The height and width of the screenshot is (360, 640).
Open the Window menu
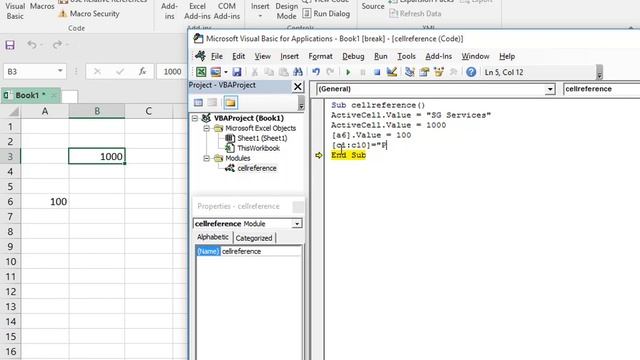click(x=476, y=56)
